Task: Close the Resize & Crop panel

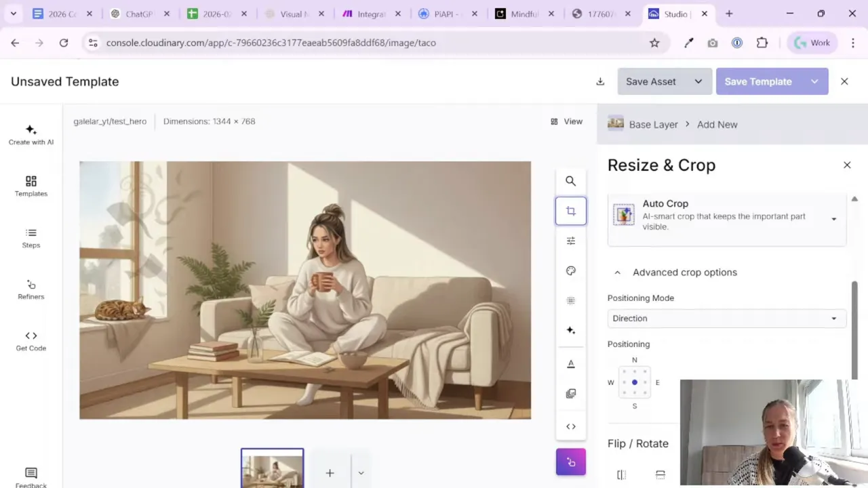Action: 847,165
